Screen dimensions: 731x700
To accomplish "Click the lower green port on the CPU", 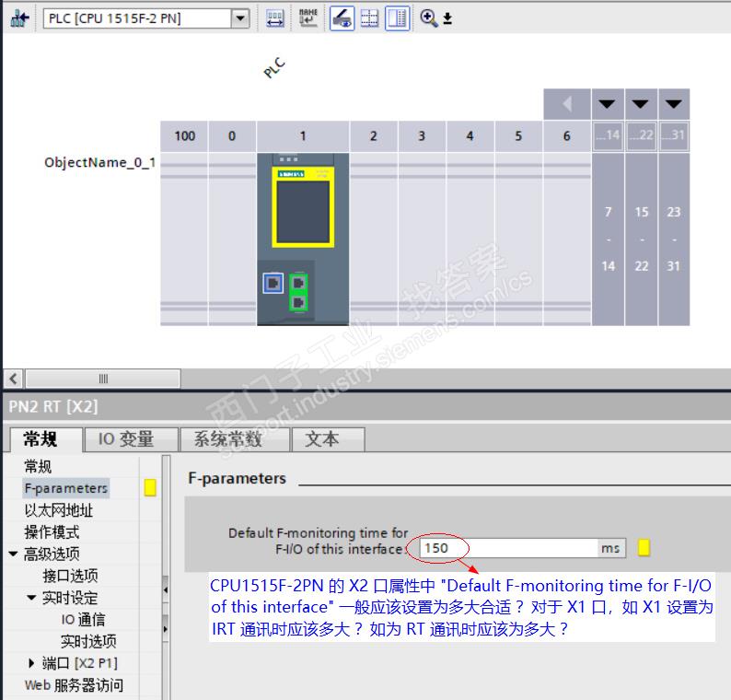I will pyautogui.click(x=298, y=302).
